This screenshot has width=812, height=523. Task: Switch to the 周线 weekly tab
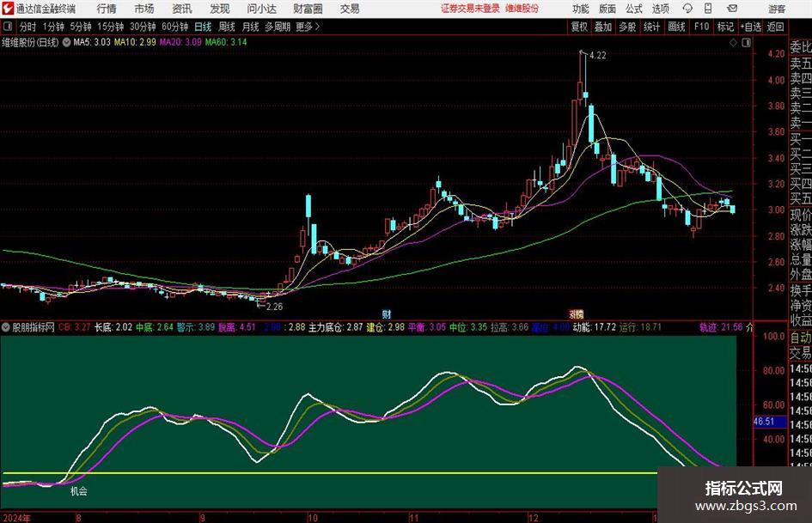(227, 27)
